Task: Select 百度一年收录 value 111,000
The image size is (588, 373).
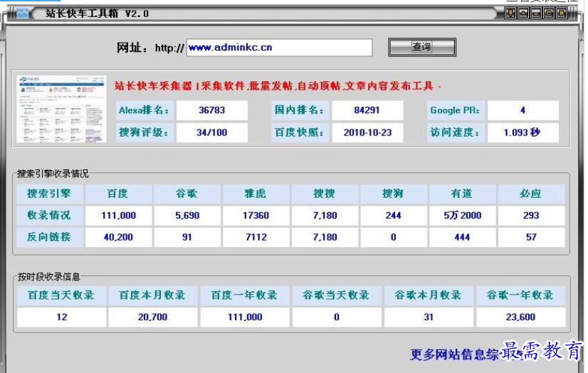Action: pyautogui.click(x=245, y=317)
